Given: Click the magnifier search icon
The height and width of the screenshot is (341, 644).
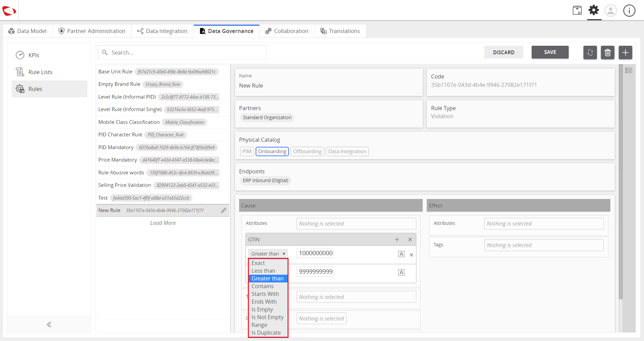Looking at the screenshot, I should 105,53.
